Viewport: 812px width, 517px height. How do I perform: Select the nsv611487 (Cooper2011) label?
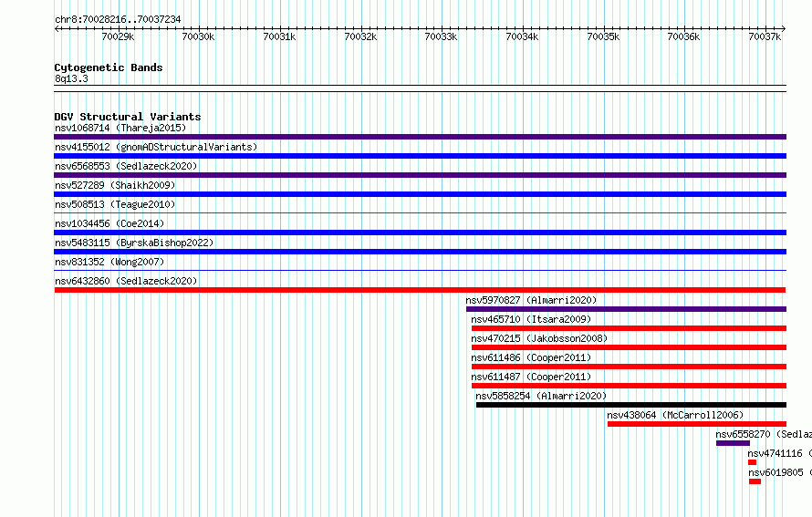[531, 377]
